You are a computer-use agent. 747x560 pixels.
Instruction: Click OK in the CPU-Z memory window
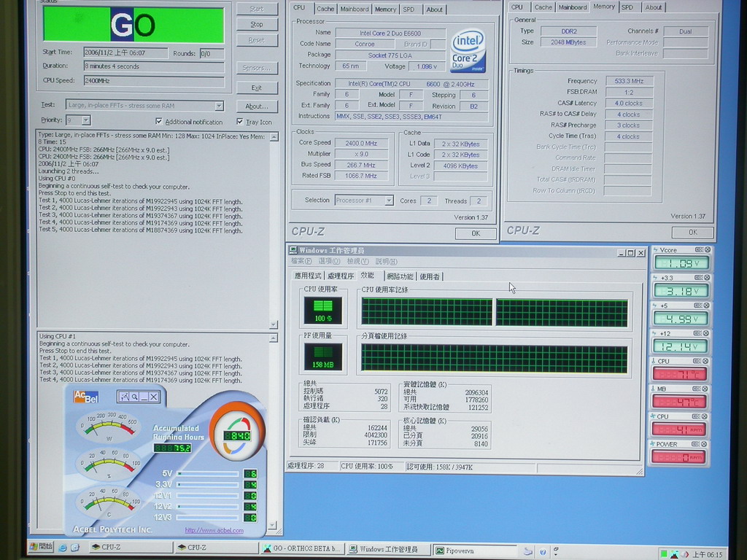click(693, 233)
